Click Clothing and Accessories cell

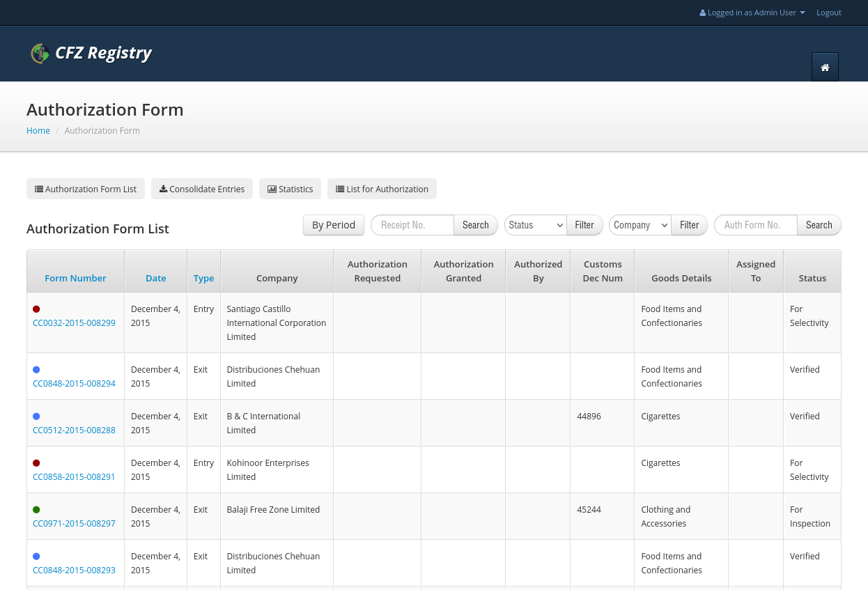coord(681,516)
